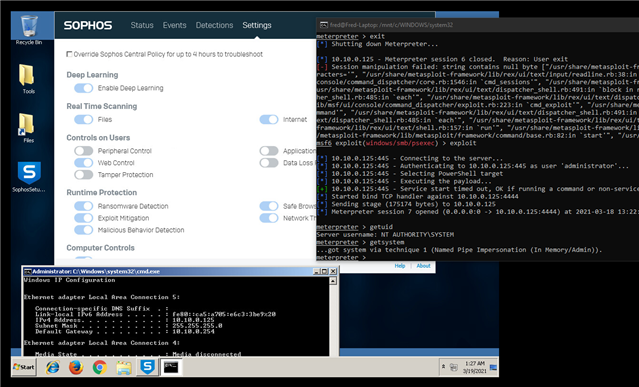Click 'windows/smb/psexec' red text in terminal
The width and height of the screenshot is (639, 387).
click(401, 143)
